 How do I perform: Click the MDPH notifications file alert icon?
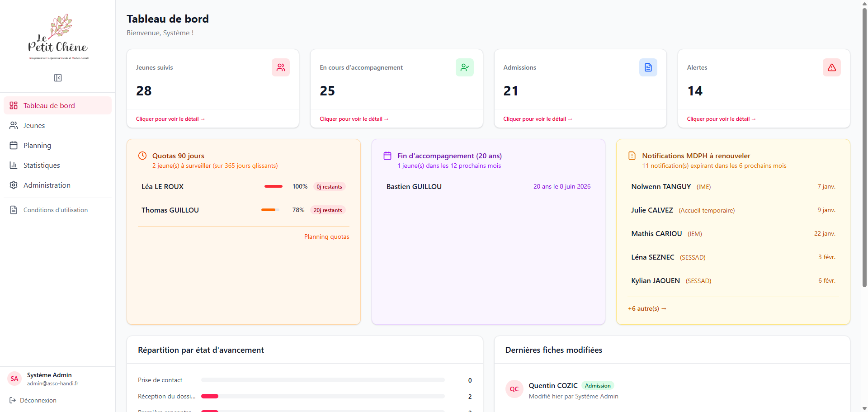(x=632, y=156)
